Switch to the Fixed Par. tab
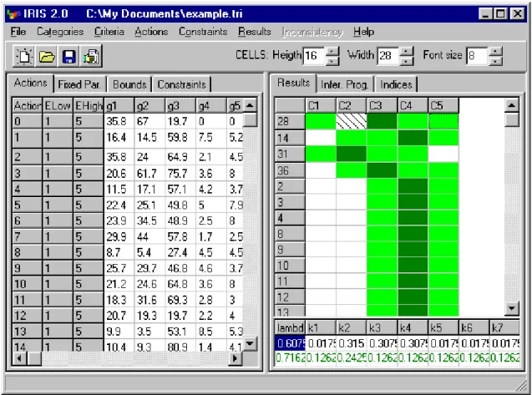This screenshot has height=395, width=532. 79,84
